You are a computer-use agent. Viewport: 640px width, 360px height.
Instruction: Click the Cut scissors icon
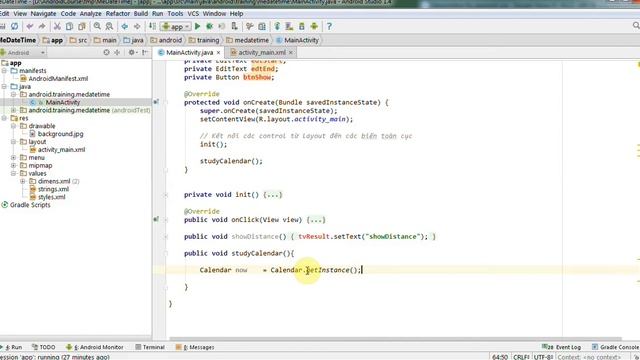57,27
